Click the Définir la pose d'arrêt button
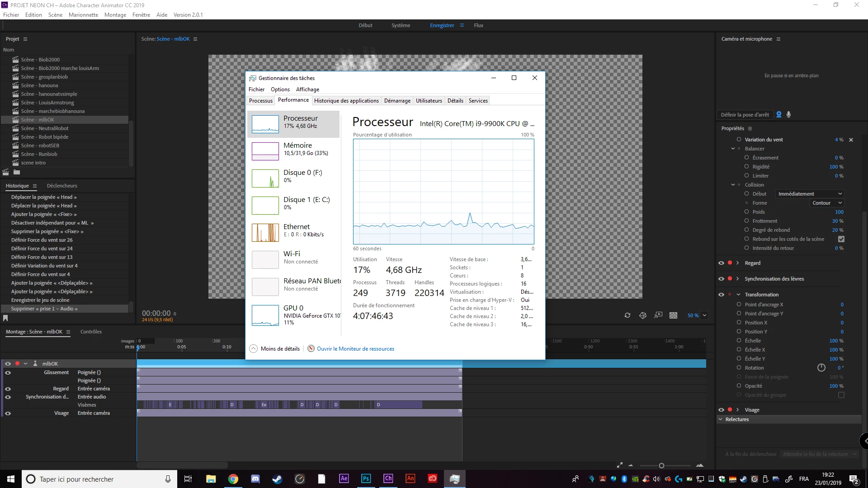The height and width of the screenshot is (488, 868). coord(745,115)
